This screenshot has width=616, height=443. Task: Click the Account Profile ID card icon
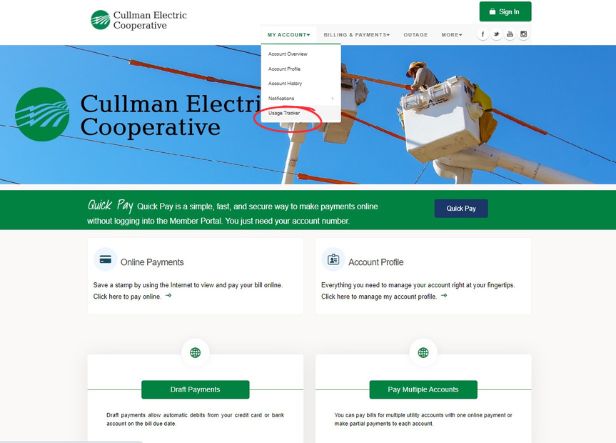click(x=333, y=260)
